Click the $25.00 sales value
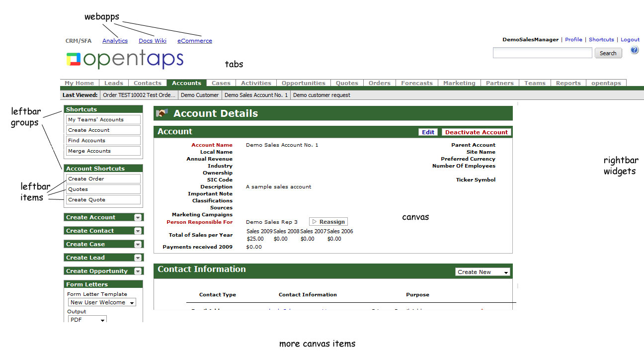The image size is (644, 358). click(x=255, y=239)
